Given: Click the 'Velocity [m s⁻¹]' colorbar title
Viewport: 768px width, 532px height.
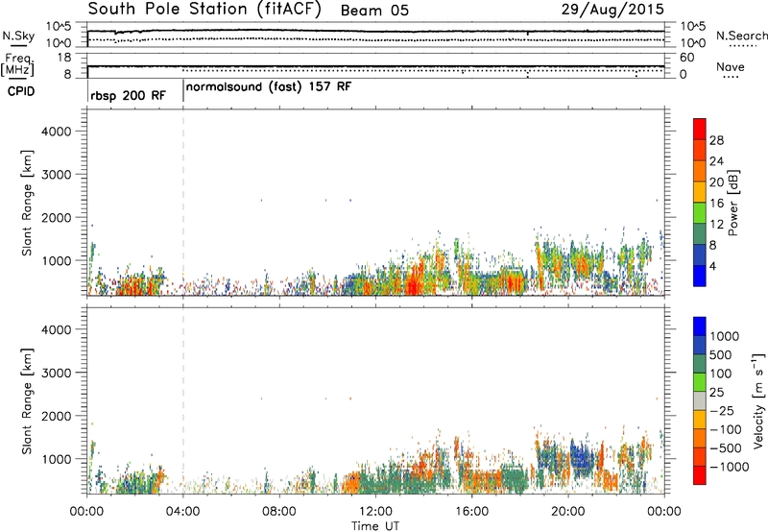Looking at the screenshot, I should (758, 400).
